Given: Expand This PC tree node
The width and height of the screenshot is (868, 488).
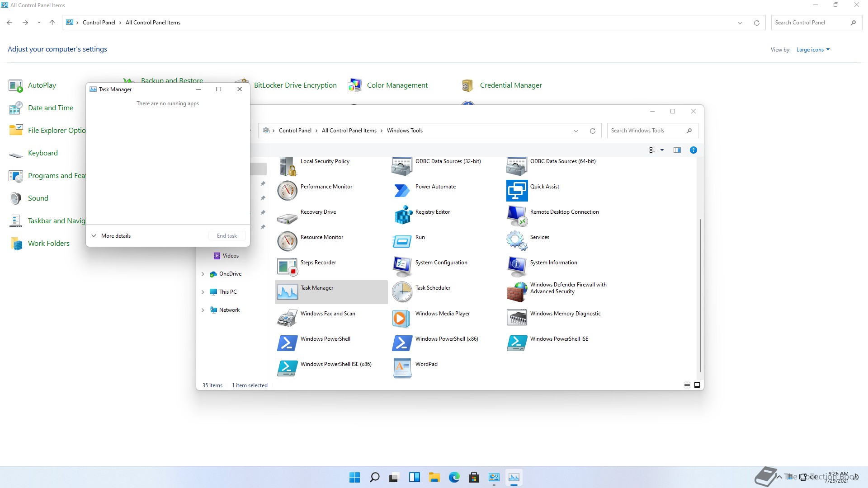Looking at the screenshot, I should [x=203, y=292].
